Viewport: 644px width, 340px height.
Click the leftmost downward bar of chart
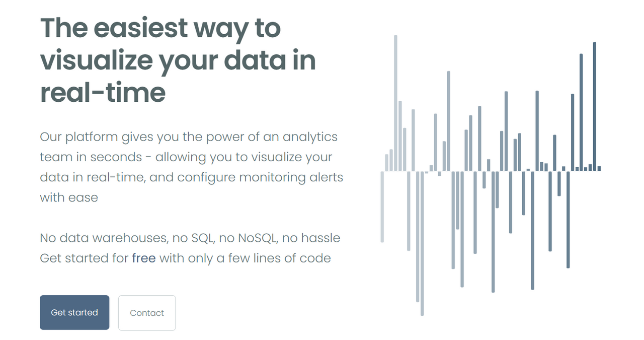(382, 207)
